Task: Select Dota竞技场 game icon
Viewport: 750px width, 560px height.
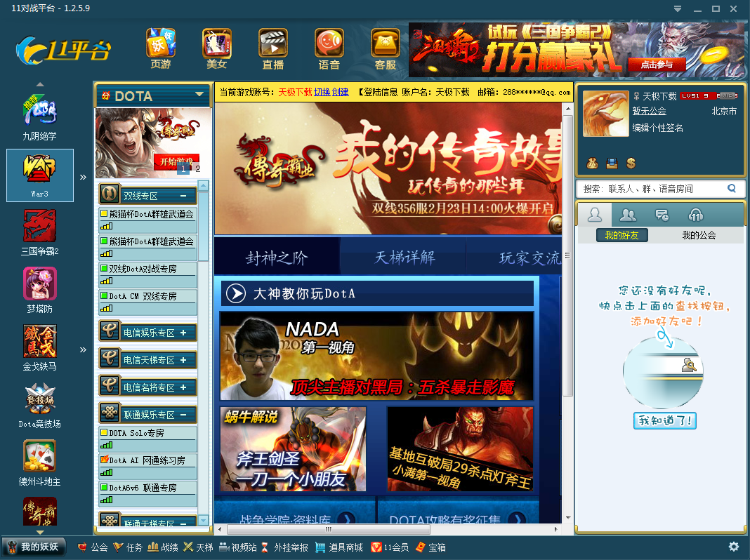Action: click(x=40, y=405)
